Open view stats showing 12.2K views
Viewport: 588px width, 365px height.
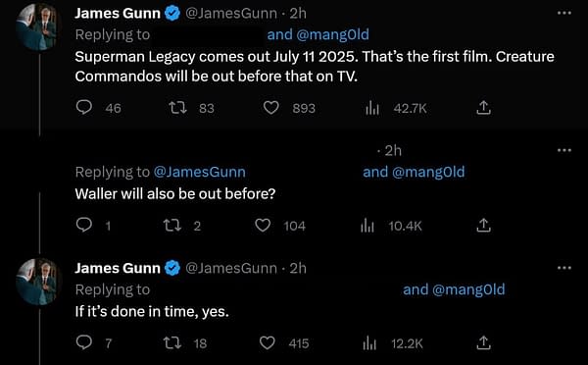369,343
